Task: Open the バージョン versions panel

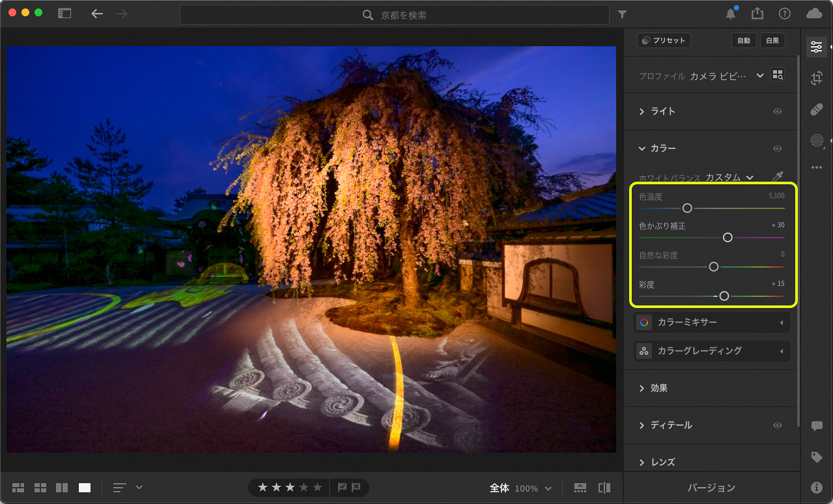Action: click(x=711, y=488)
